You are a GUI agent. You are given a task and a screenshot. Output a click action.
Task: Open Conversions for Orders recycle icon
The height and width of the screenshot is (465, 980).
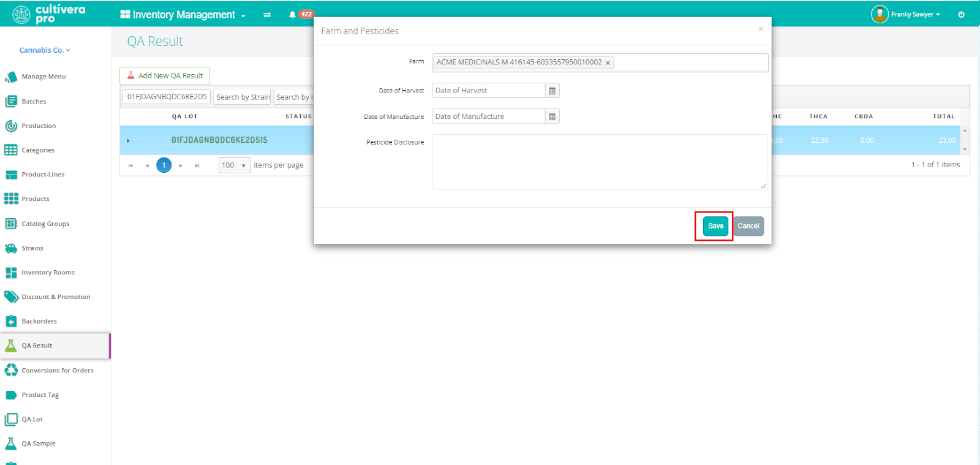11,370
